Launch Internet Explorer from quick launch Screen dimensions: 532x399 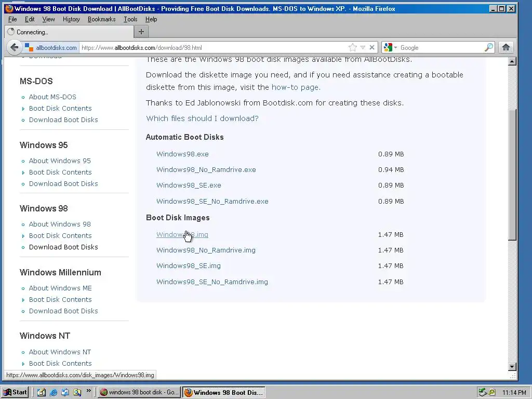pyautogui.click(x=54, y=392)
